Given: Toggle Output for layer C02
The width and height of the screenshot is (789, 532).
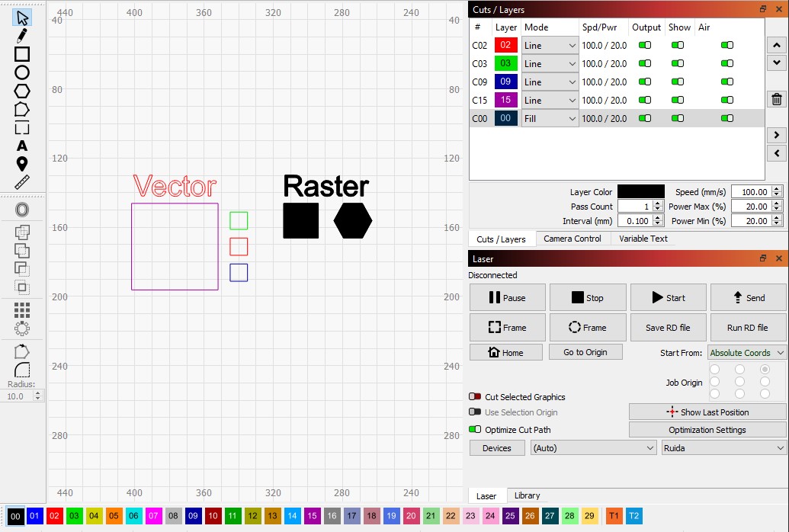Looking at the screenshot, I should point(645,45).
